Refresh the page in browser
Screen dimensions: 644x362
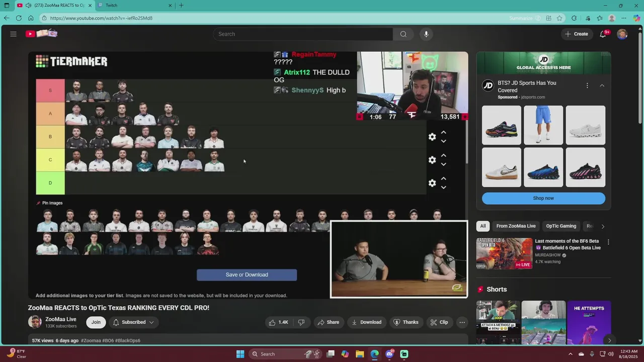(19, 18)
